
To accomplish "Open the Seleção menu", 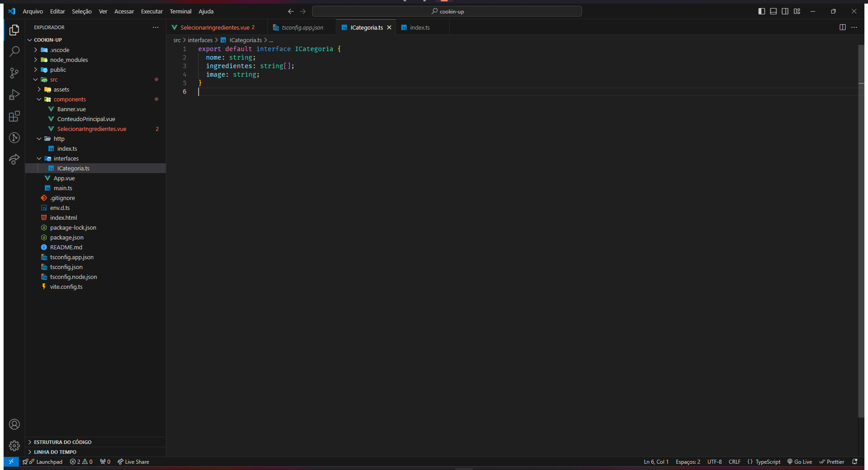I will [x=82, y=11].
